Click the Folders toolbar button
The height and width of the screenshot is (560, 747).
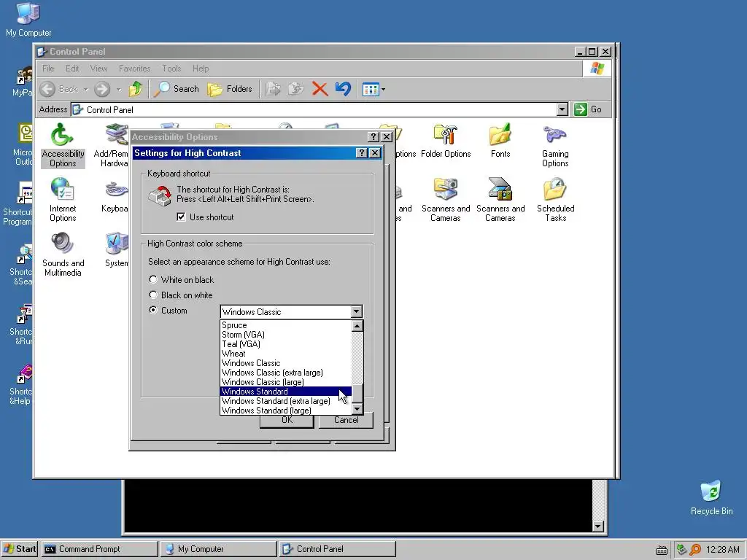pos(230,89)
